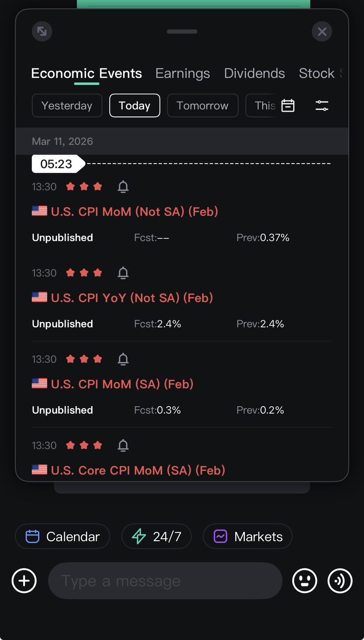Image resolution: width=364 pixels, height=640 pixels.
Task: Select the Economic Events tab
Action: 87,73
